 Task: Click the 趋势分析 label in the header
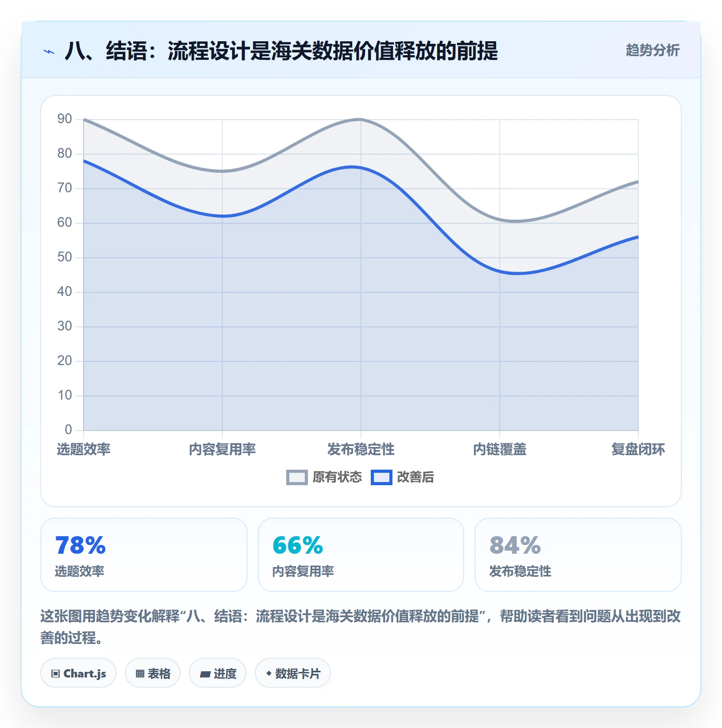652,50
